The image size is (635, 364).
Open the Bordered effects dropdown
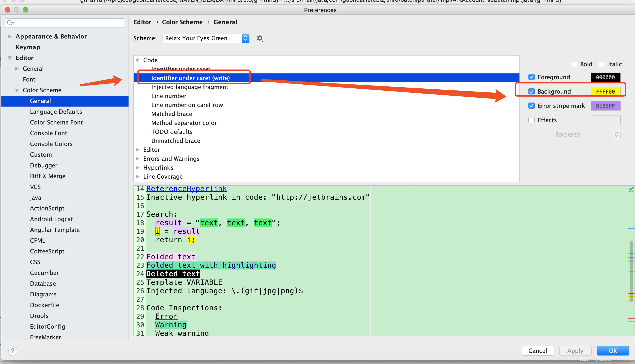pos(586,135)
